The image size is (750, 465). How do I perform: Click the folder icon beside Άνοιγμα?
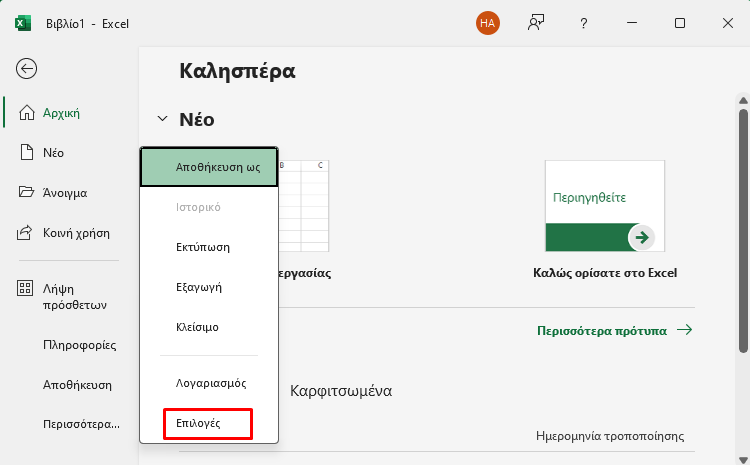pyautogui.click(x=26, y=192)
